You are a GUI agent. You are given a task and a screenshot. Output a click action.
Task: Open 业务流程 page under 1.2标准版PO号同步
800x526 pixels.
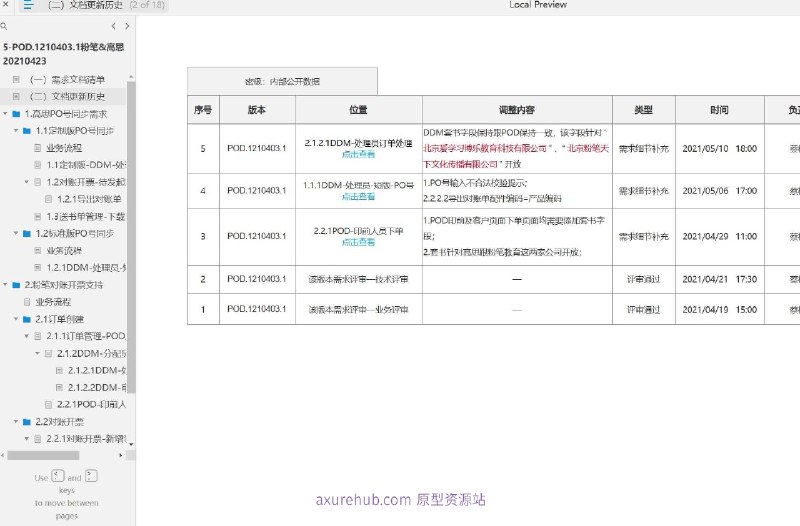tap(64, 251)
